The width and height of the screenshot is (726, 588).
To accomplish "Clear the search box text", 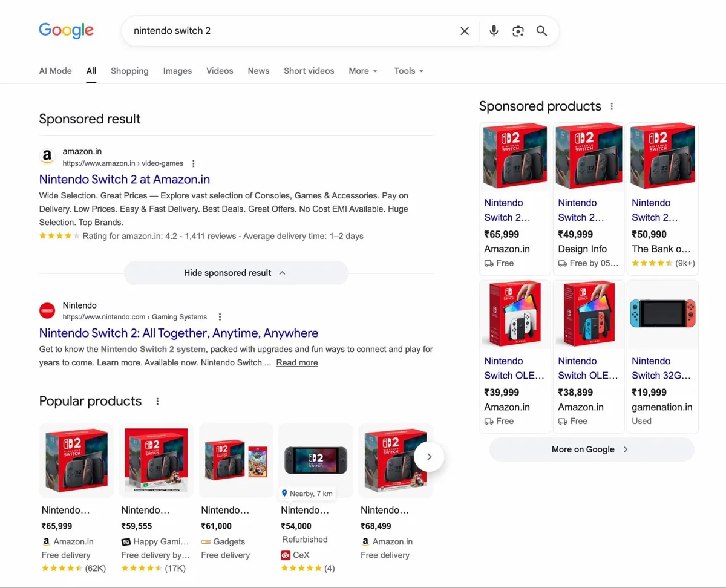I will click(465, 31).
